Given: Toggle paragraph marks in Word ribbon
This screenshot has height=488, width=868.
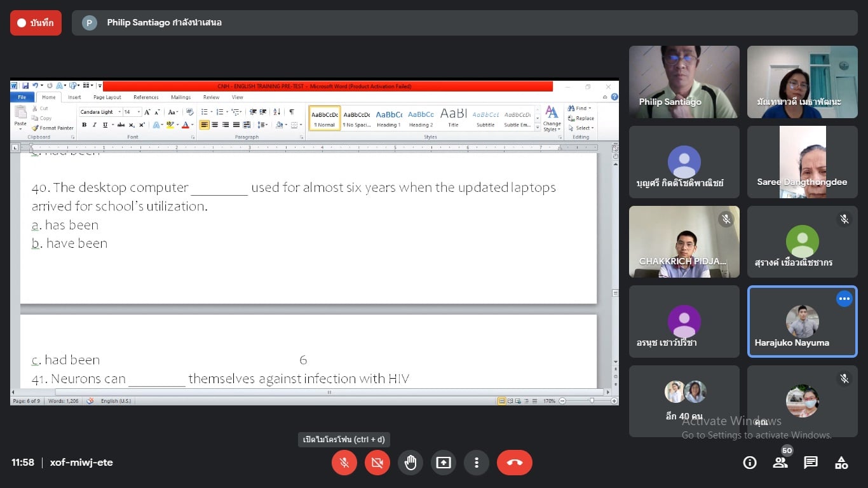Looking at the screenshot, I should [292, 112].
